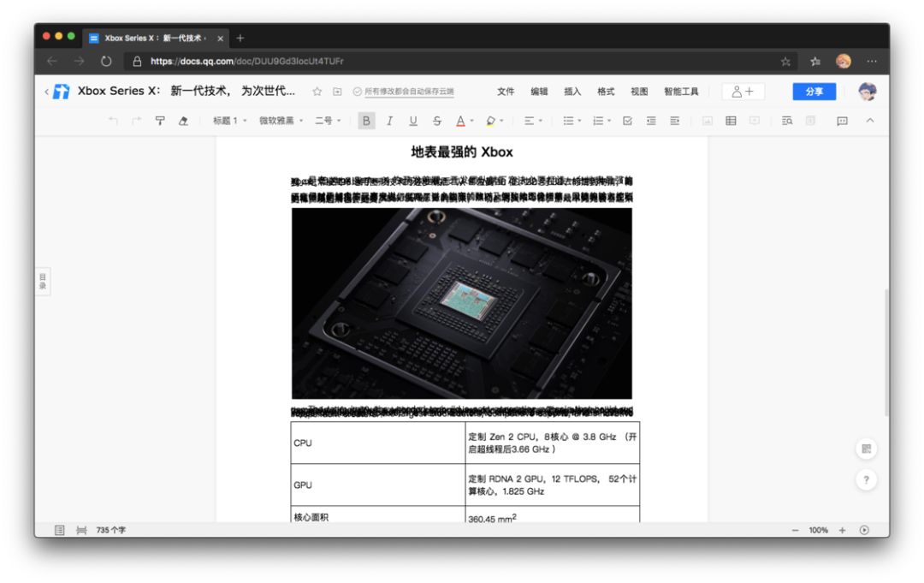
Task: Click the decrease indent icon
Action: pyautogui.click(x=651, y=121)
